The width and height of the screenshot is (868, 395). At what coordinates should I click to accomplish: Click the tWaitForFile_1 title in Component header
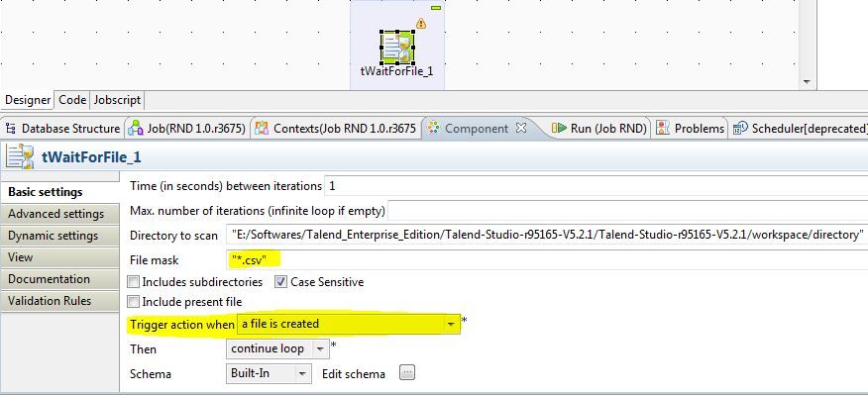[x=91, y=157]
